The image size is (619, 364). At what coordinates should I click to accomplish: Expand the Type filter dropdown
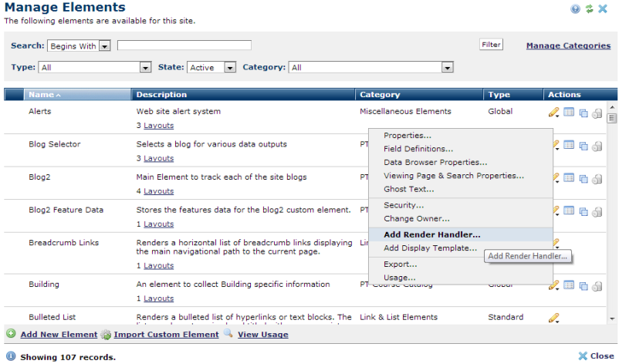point(145,68)
